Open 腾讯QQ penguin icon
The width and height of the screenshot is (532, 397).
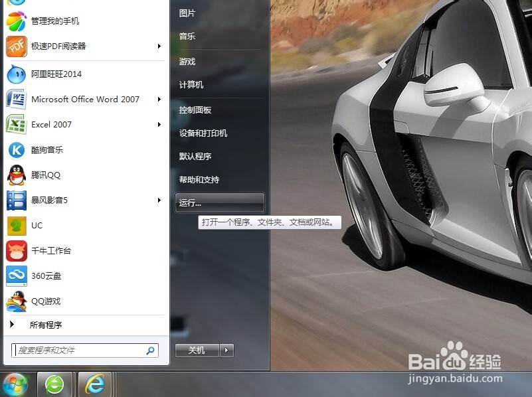(17, 175)
